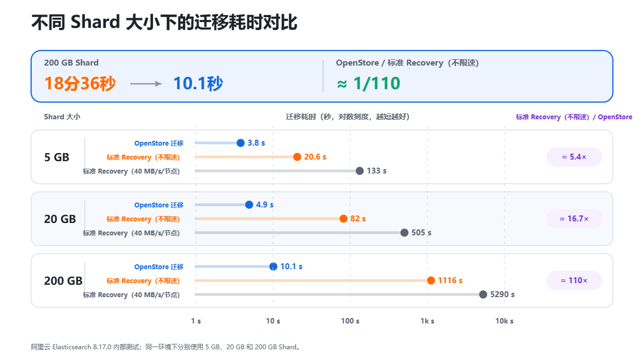Click the ≈ 16.7× ratio badge
This screenshot has height=360, width=644.
pyautogui.click(x=574, y=219)
